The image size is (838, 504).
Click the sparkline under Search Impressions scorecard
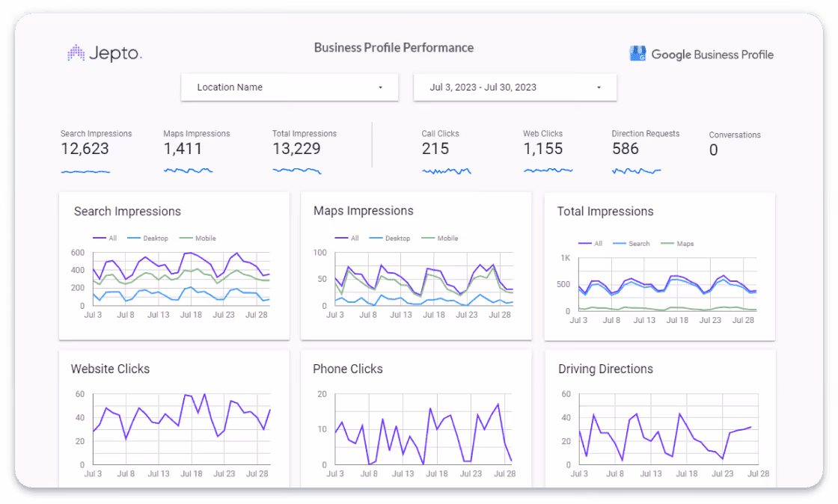point(85,171)
